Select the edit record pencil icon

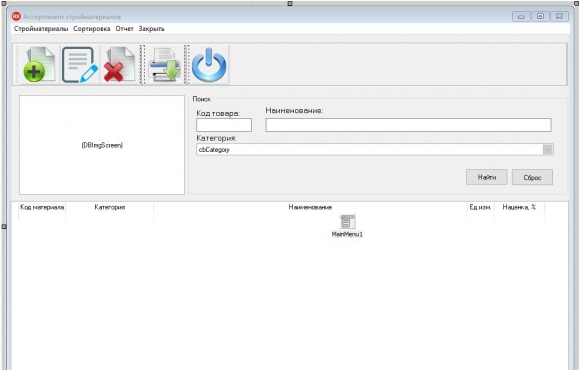coord(80,64)
